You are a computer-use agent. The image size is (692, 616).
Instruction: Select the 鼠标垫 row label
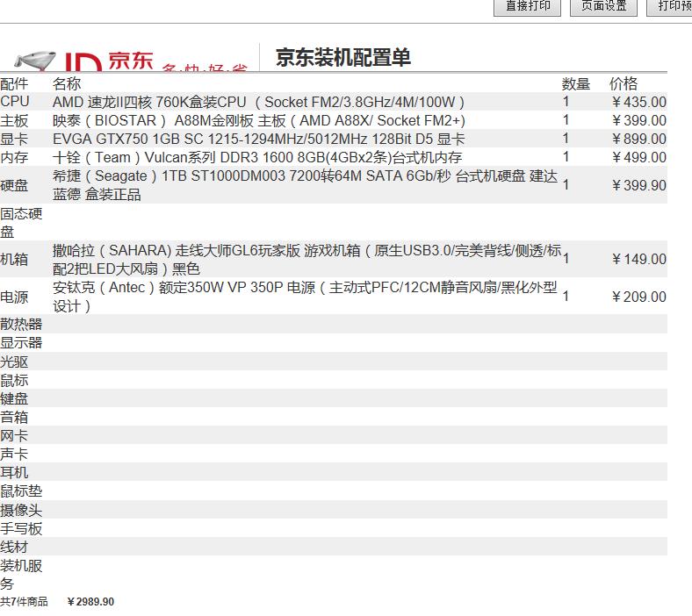[x=21, y=491]
